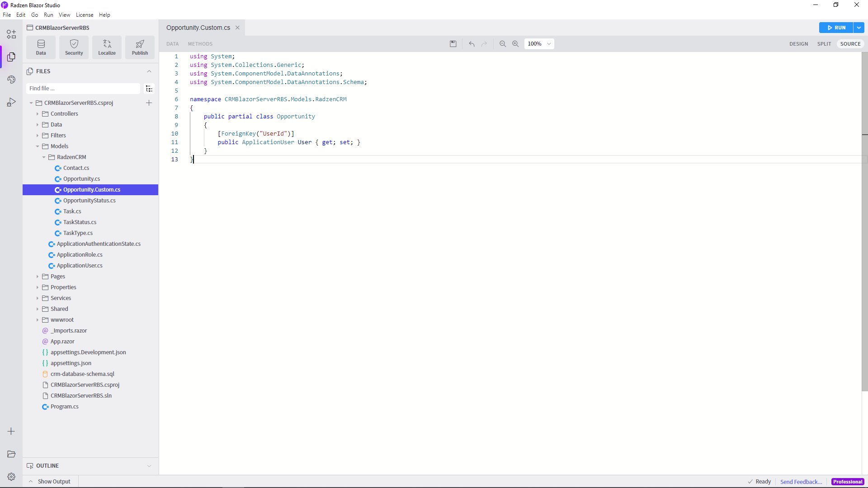Open the theme palette sidebar icon

pyautogui.click(x=11, y=80)
